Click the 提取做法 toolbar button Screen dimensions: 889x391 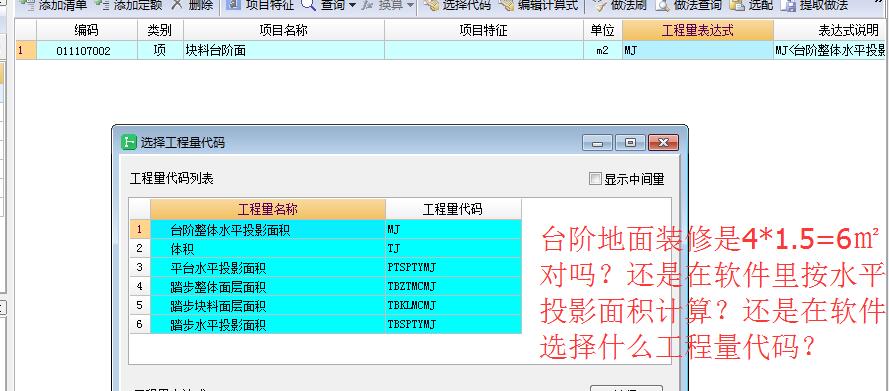click(814, 6)
